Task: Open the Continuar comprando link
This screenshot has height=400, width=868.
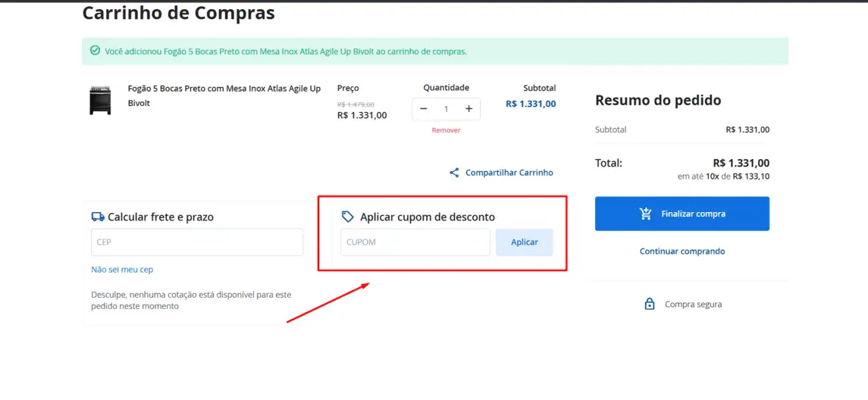Action: click(682, 252)
